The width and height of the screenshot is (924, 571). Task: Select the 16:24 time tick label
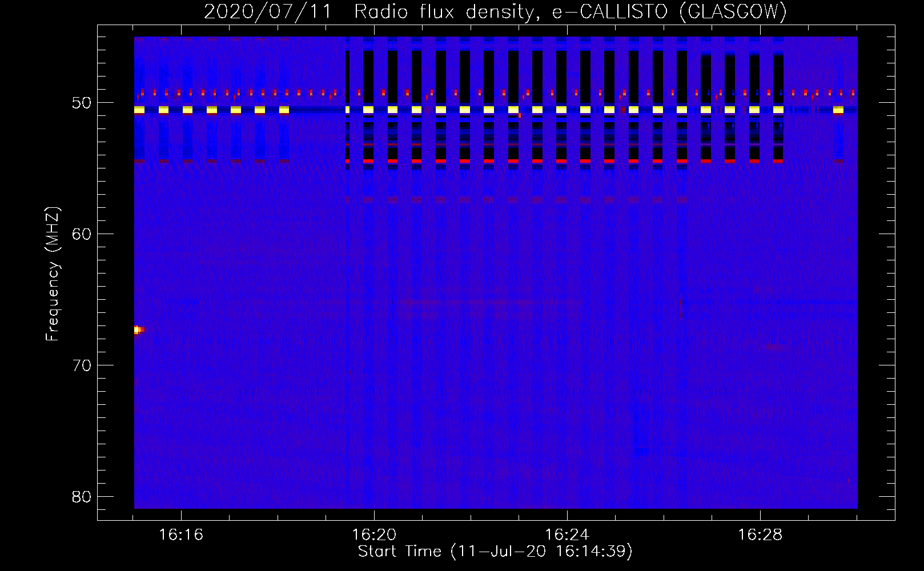[567, 535]
